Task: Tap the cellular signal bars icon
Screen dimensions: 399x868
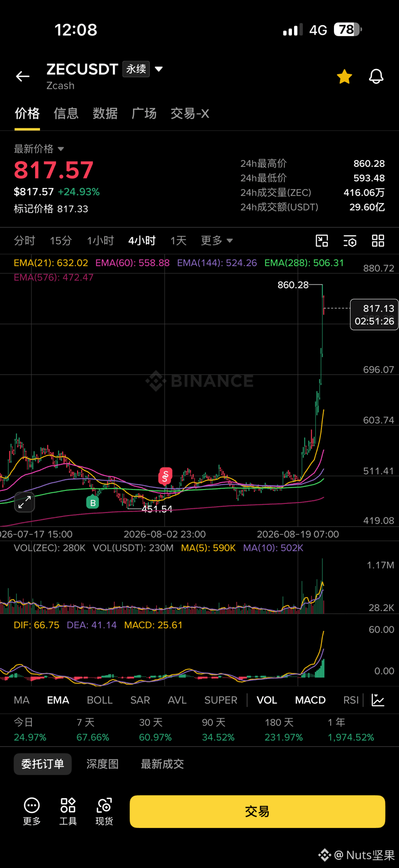Action: [x=293, y=30]
